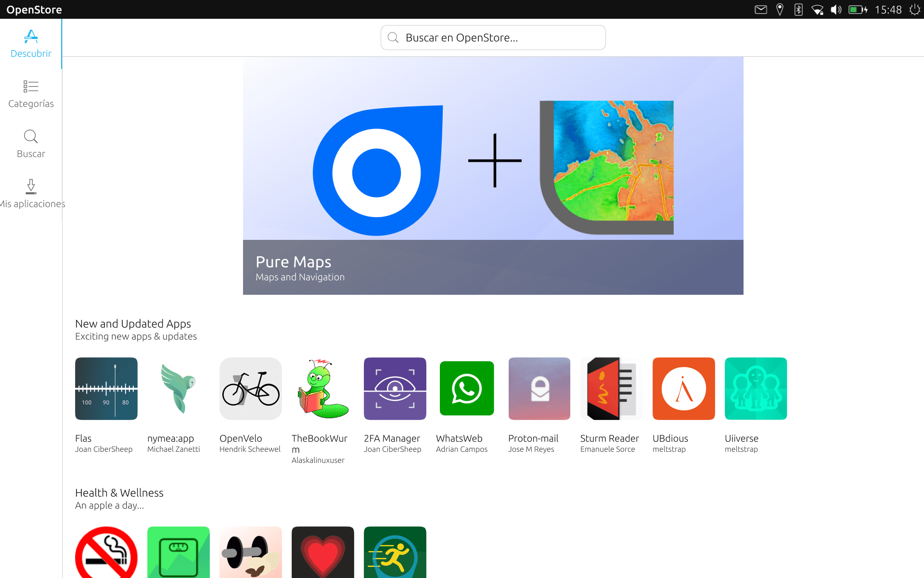Open the nymea:app hummingbird icon

pos(178,388)
